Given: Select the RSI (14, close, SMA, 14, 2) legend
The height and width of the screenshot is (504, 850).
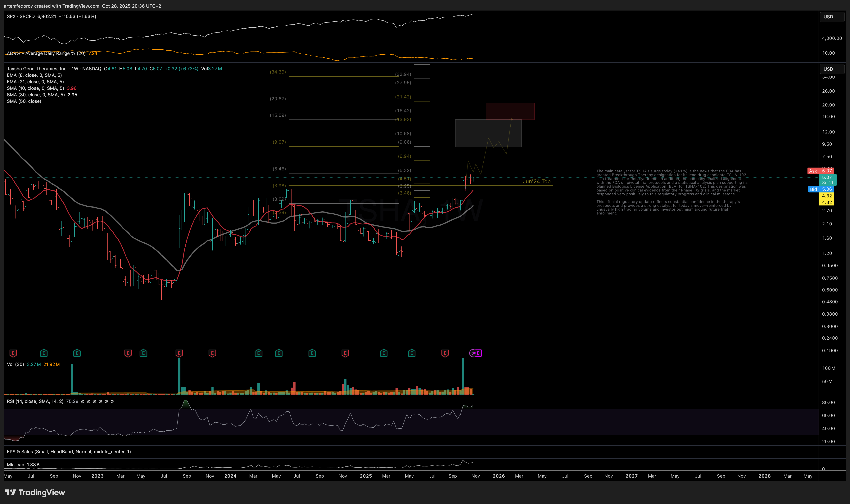Looking at the screenshot, I should click(35, 401).
